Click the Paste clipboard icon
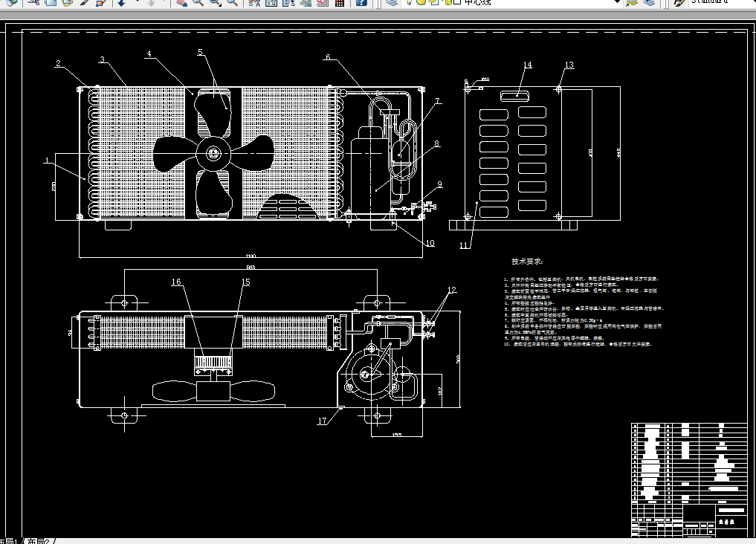Screen dimensions: 756x544 pyautogui.click(x=68, y=2)
